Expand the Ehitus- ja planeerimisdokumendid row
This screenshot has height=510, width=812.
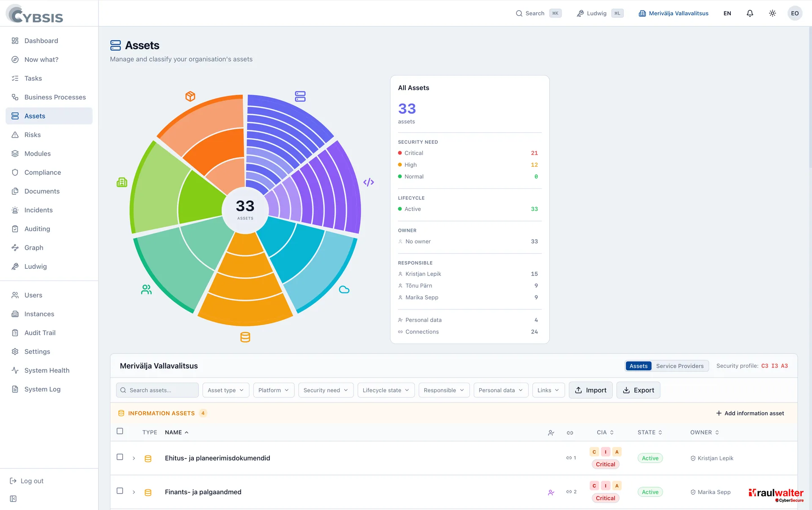[x=134, y=458]
